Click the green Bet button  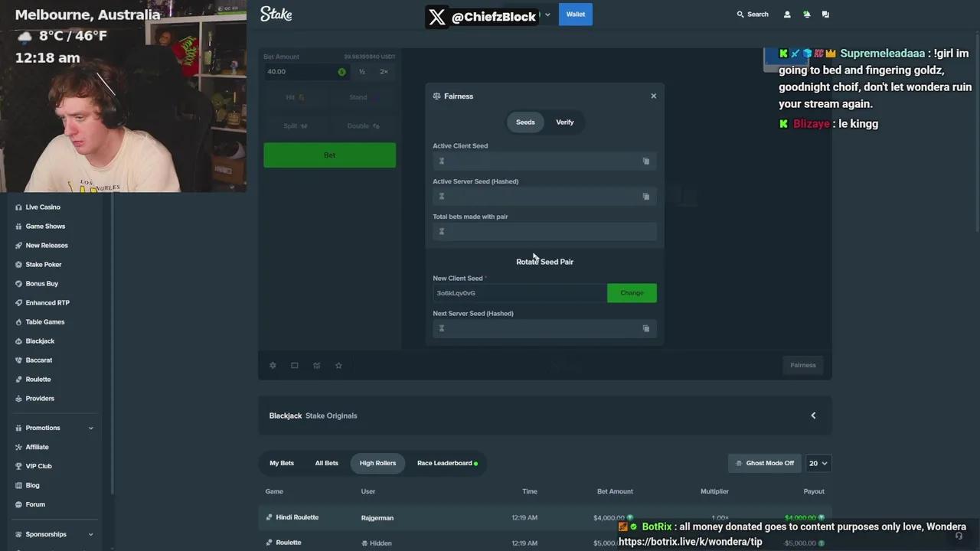(x=329, y=155)
